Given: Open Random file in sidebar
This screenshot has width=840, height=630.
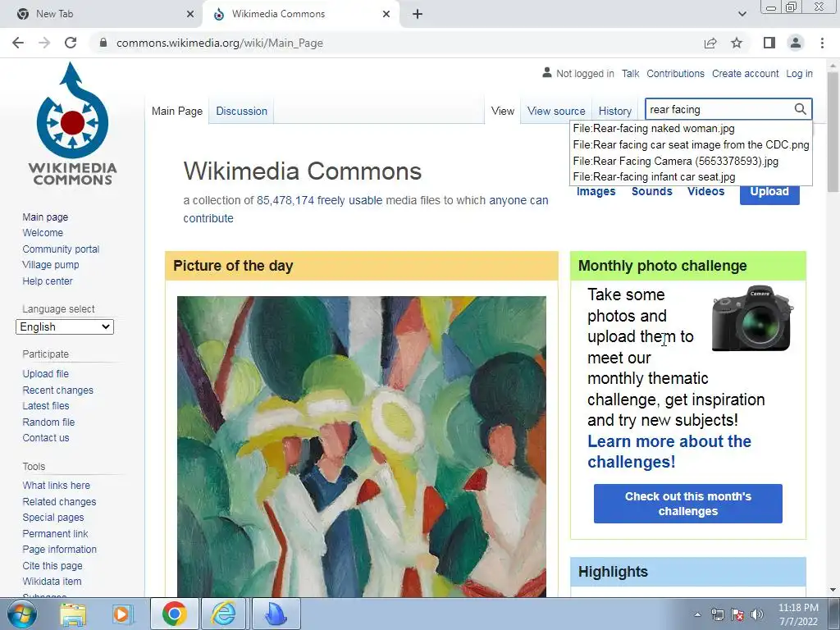Looking at the screenshot, I should pos(48,422).
